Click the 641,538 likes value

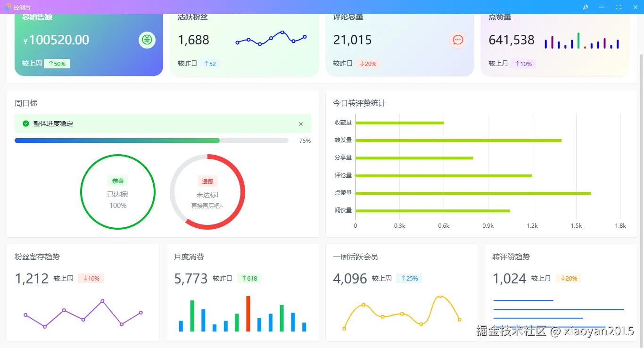point(512,40)
